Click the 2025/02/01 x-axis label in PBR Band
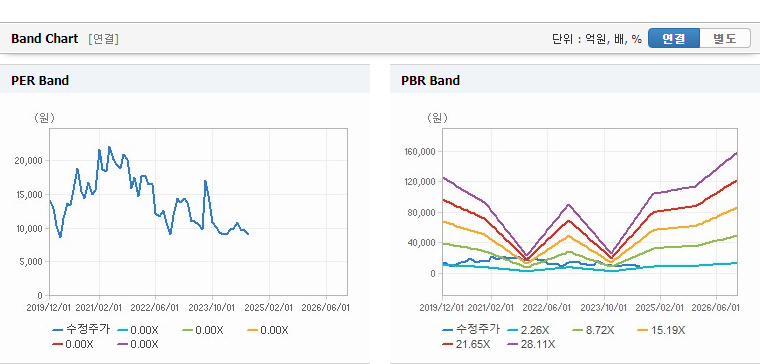760x364 pixels. coord(660,307)
